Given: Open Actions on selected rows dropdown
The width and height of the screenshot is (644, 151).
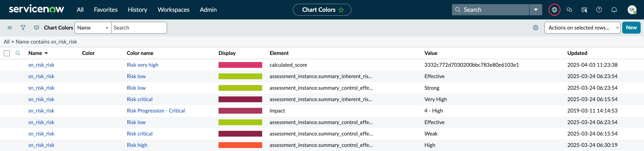Looking at the screenshot, I should 582,27.
